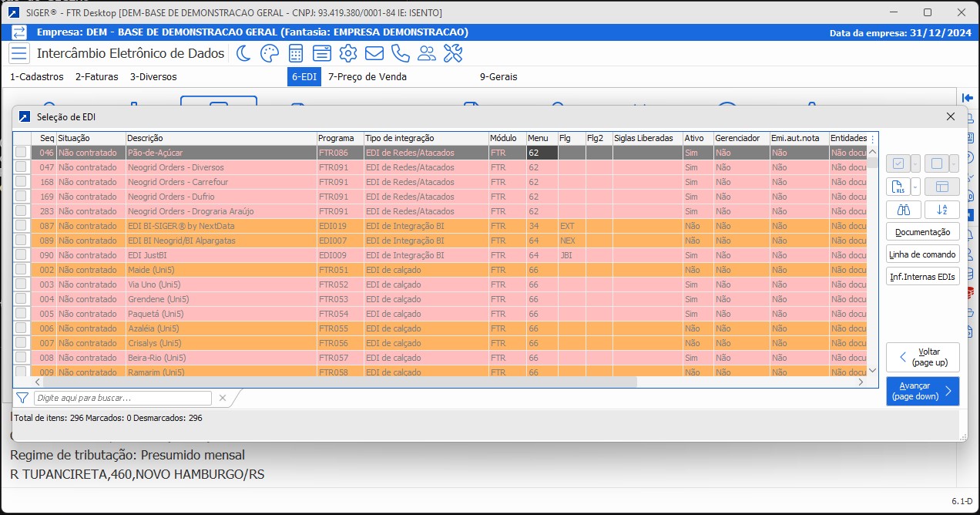Click the Documentação button
980x515 pixels.
pyautogui.click(x=922, y=232)
